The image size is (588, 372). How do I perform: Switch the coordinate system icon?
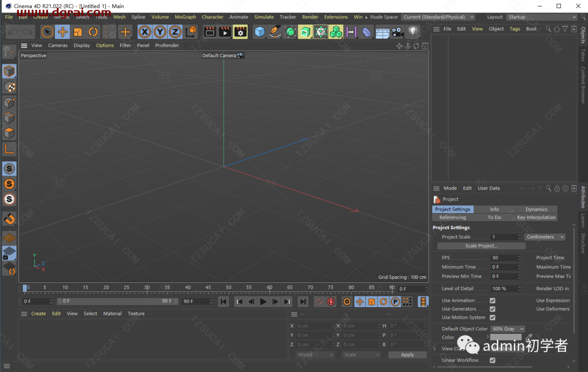pos(191,32)
